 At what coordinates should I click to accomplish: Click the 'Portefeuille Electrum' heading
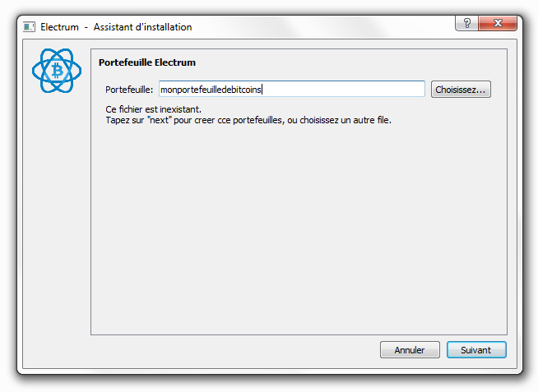click(147, 62)
